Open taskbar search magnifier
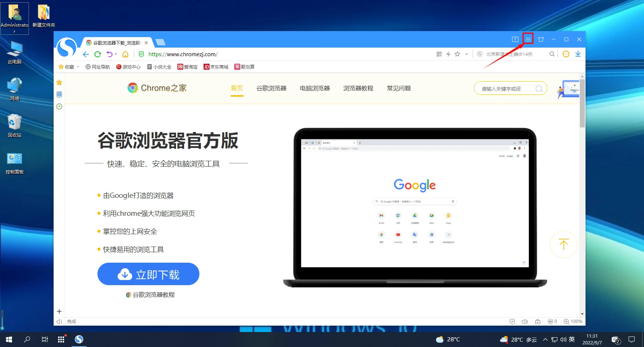Image resolution: width=644 pixels, height=347 pixels. 27,340
